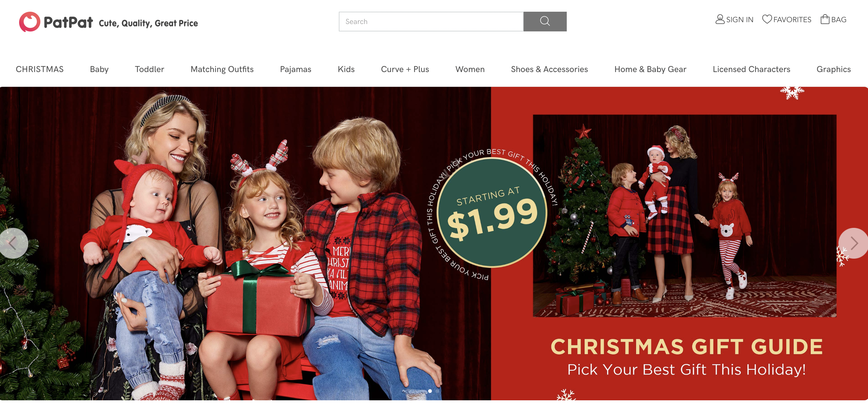Click the Christmas Gift Guide family photo
The height and width of the screenshot is (412, 868).
pos(684,216)
